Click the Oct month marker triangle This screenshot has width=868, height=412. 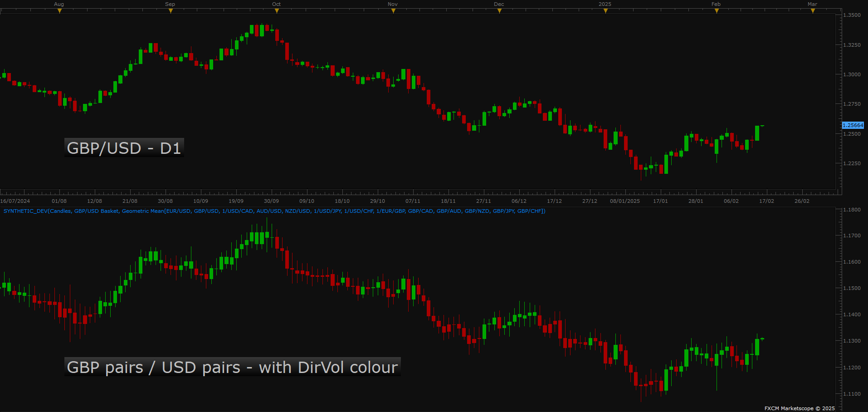[x=277, y=11]
